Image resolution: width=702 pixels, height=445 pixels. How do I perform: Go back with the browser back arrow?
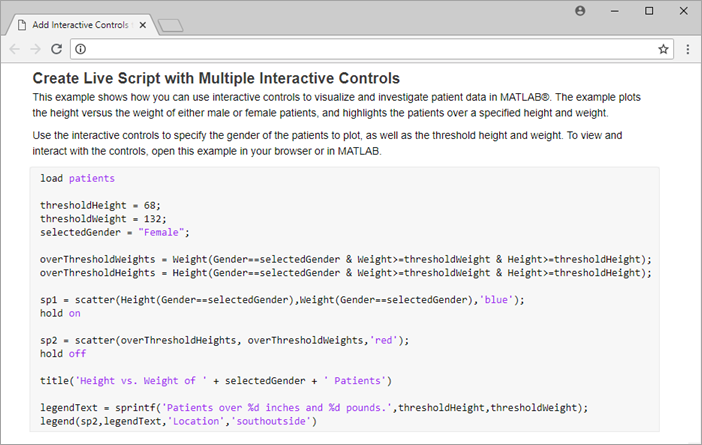(15, 49)
